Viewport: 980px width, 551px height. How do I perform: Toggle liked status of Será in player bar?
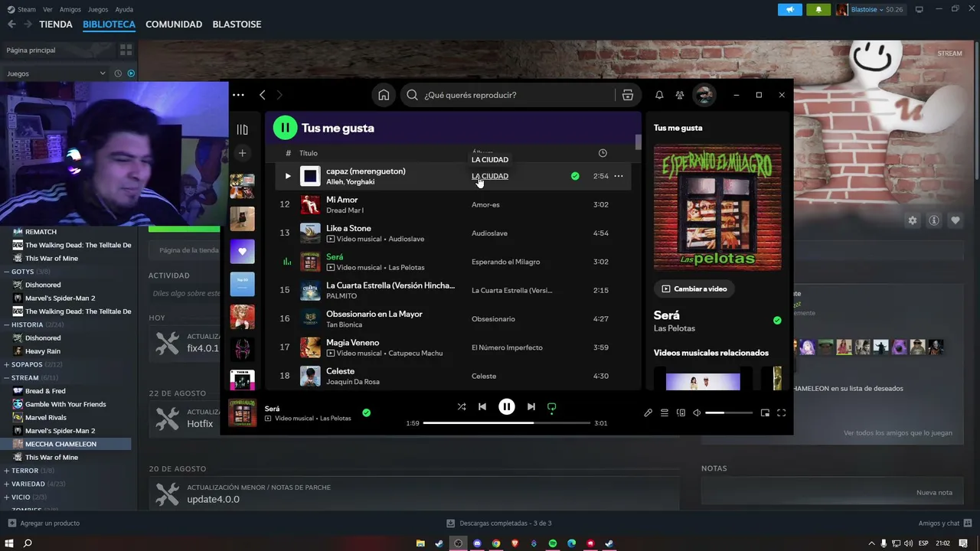[366, 412]
